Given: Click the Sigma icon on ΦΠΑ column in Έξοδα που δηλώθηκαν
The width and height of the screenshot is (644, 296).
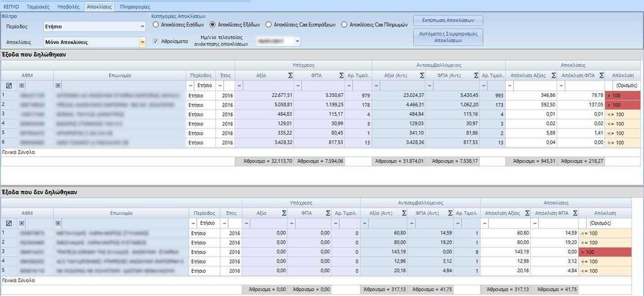Looking at the screenshot, I should 341,76.
